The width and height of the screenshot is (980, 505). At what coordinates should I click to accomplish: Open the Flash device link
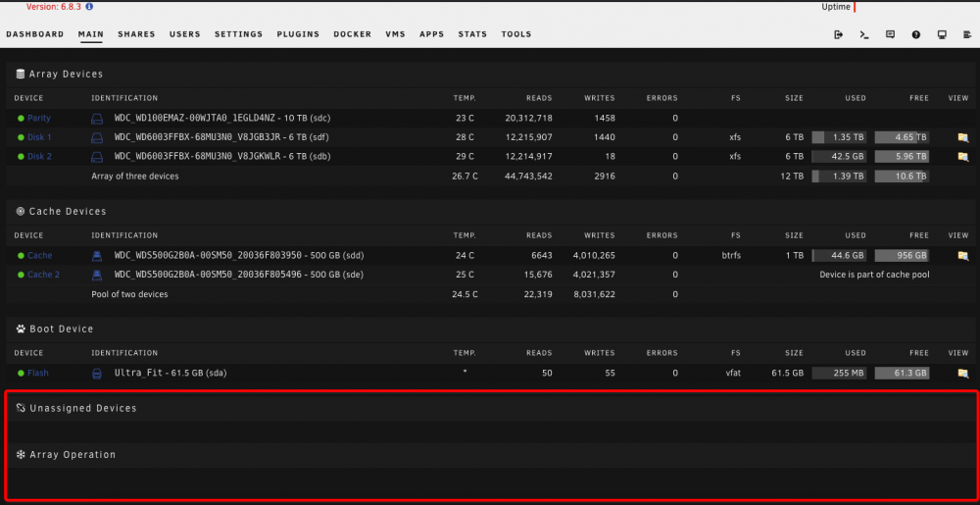point(38,374)
